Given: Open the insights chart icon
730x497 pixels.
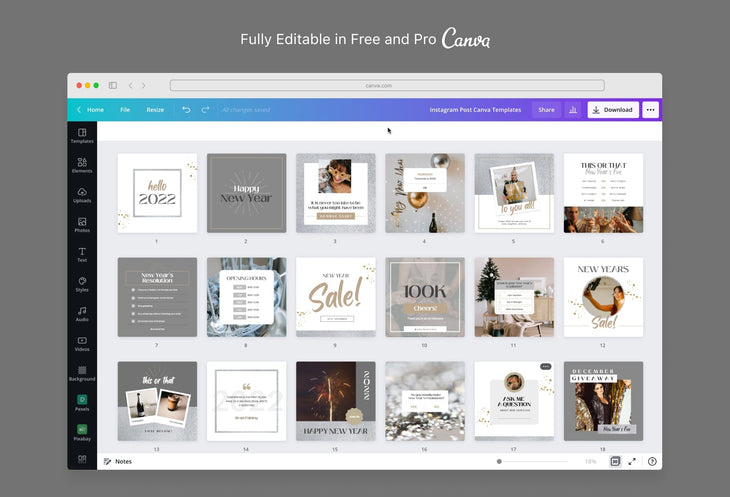Looking at the screenshot, I should point(573,110).
